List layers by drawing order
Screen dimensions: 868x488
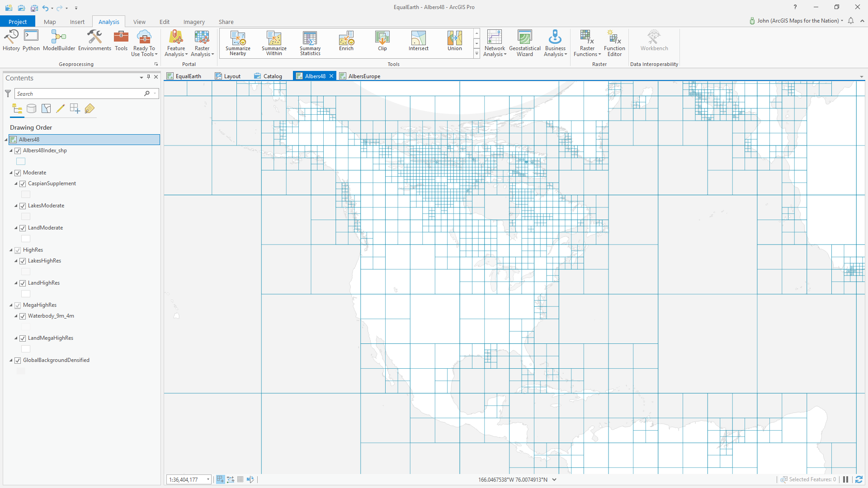(x=17, y=108)
